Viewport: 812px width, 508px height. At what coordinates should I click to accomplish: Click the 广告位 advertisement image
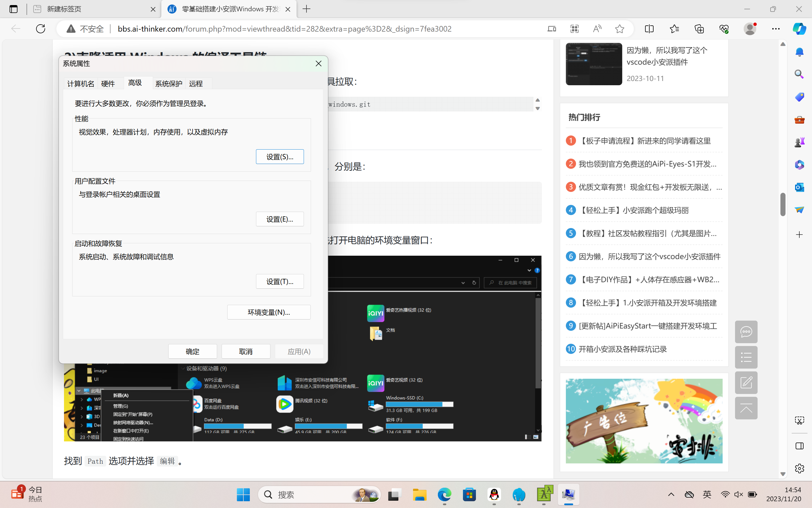point(644,421)
